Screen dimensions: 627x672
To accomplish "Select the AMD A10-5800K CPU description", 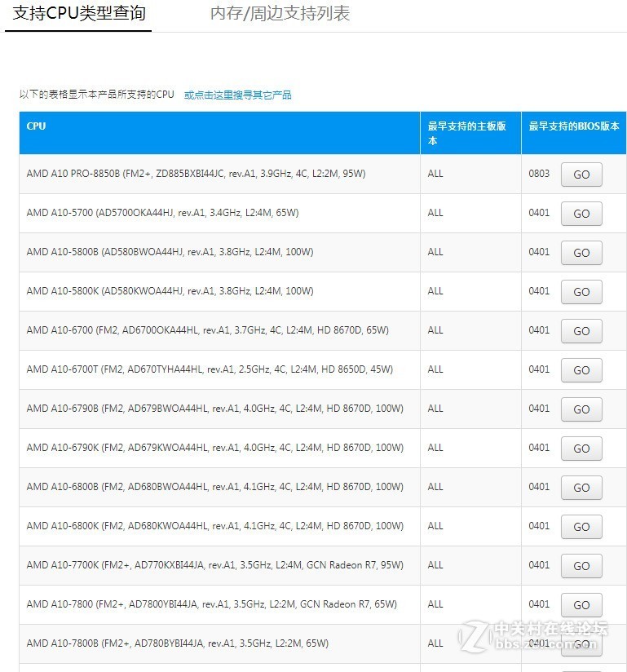I will [x=170, y=291].
